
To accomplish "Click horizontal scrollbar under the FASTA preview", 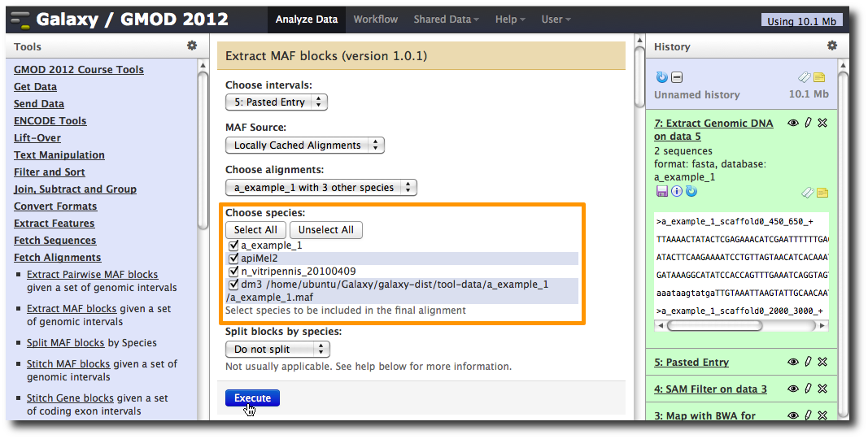I will point(714,326).
